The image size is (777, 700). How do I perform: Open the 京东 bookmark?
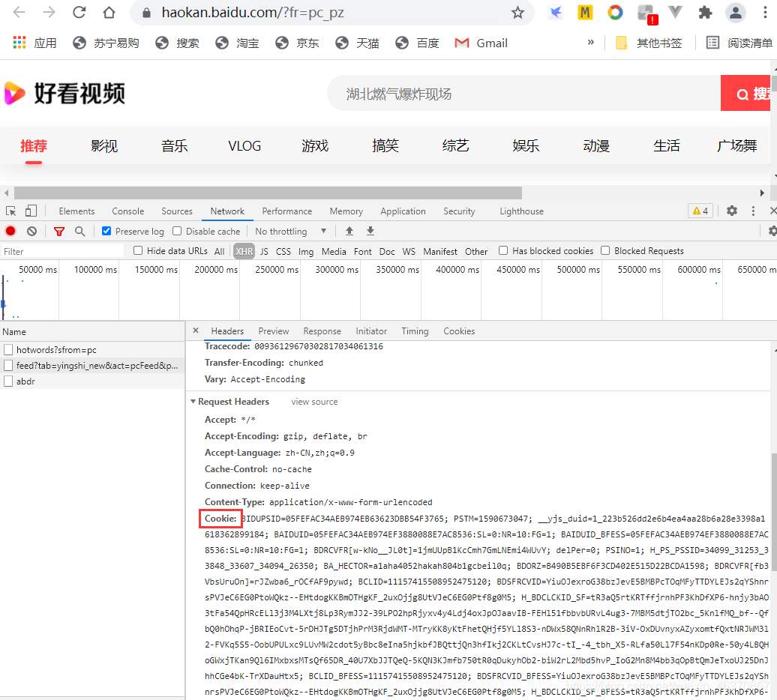pyautogui.click(x=297, y=43)
